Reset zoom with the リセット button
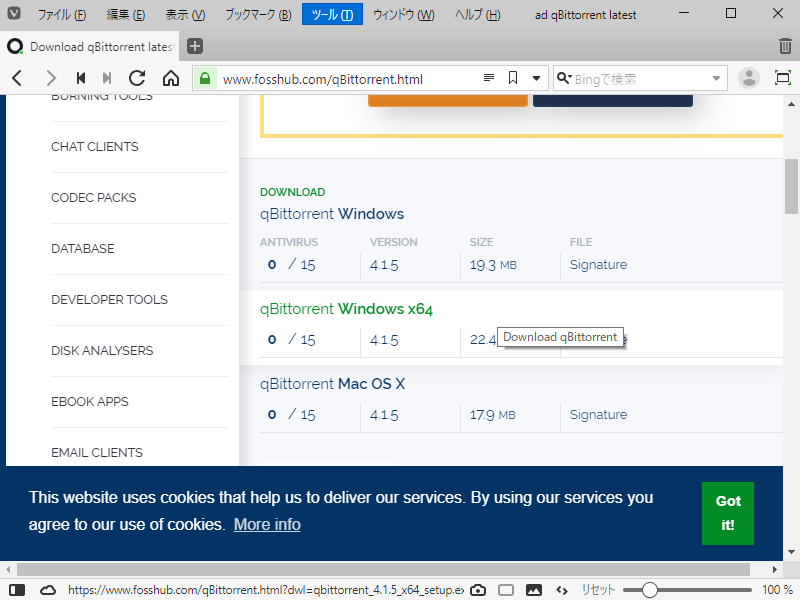Image resolution: width=800 pixels, height=600 pixels. tap(598, 590)
